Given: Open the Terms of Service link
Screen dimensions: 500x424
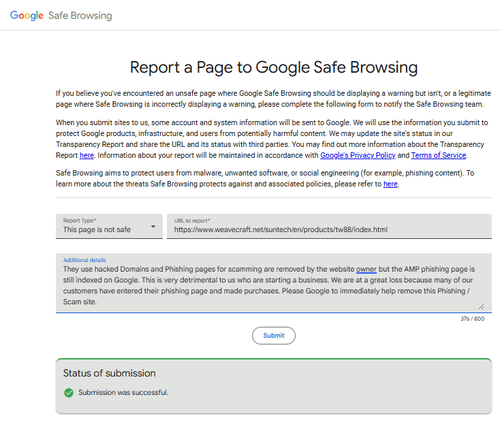Looking at the screenshot, I should (438, 155).
